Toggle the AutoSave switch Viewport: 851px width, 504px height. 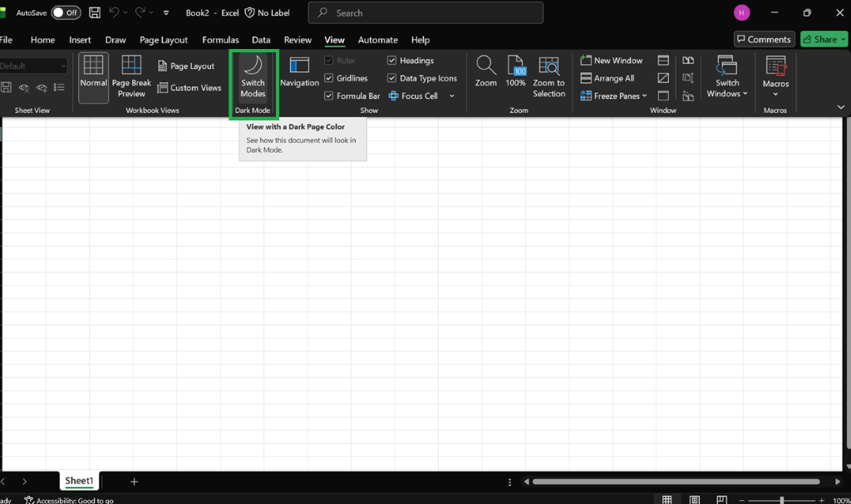66,12
